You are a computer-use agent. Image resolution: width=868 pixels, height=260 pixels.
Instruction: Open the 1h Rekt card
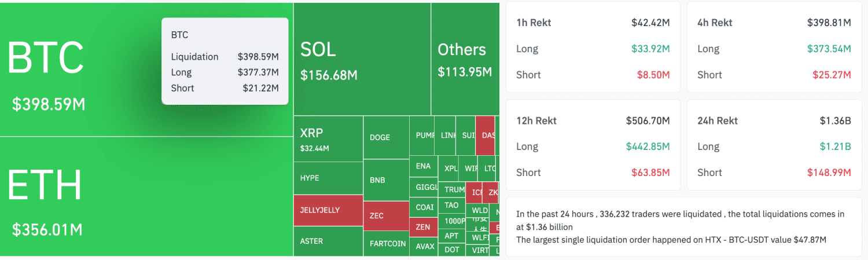593,47
